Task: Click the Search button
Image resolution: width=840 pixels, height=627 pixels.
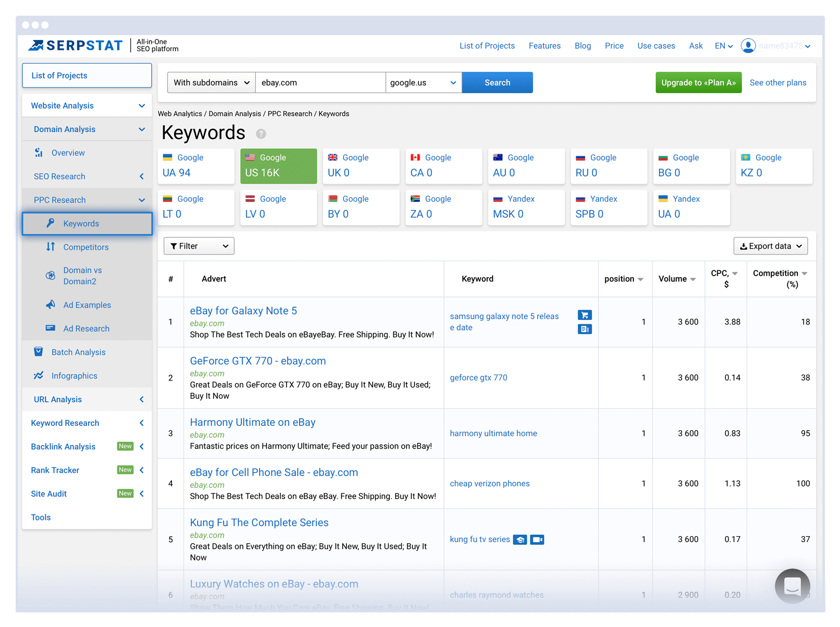Action: point(497,83)
